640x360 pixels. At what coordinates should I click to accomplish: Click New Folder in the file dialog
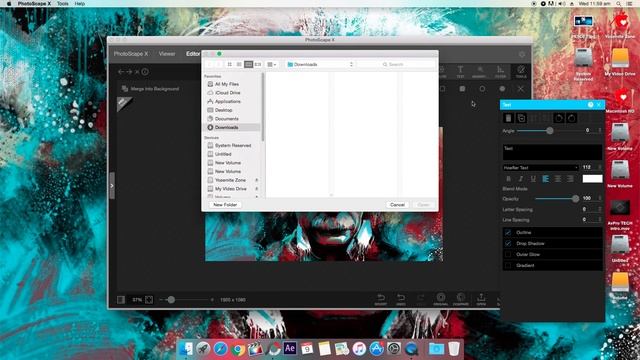(x=225, y=204)
